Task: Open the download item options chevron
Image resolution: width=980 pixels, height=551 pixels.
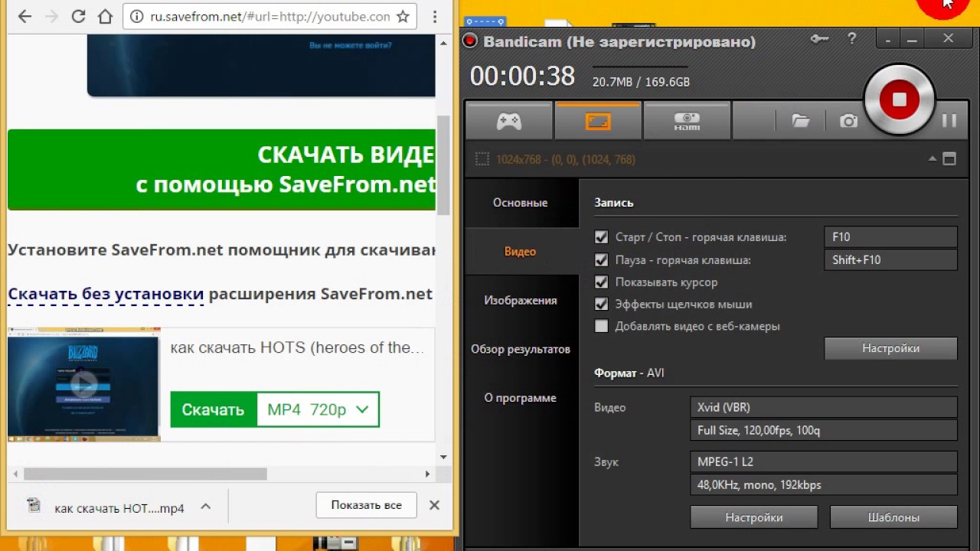Action: [x=205, y=506]
